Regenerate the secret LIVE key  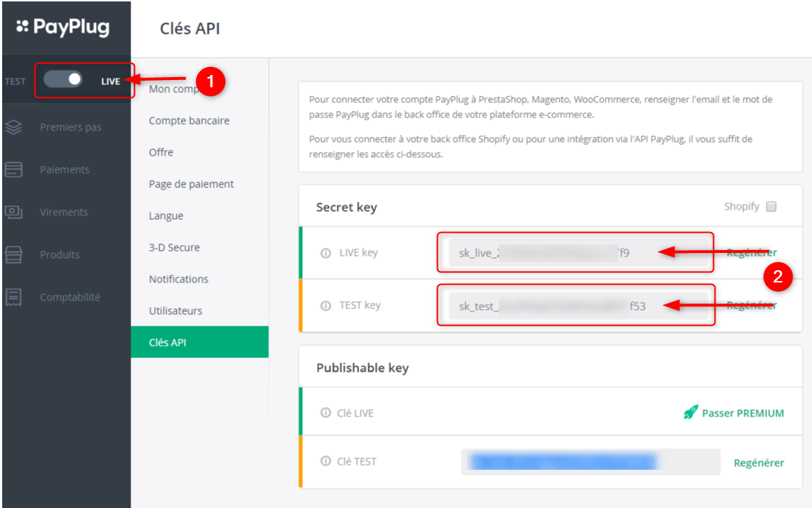[x=751, y=252]
